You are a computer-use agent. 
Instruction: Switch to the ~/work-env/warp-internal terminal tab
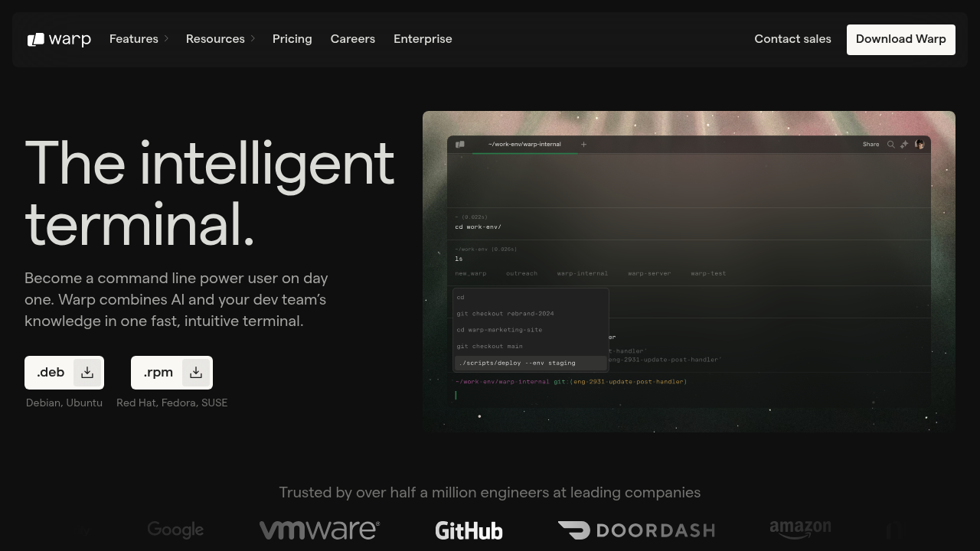(524, 145)
